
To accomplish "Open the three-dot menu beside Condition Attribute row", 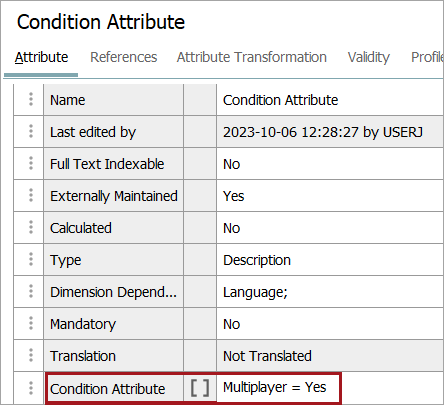I will [31, 388].
